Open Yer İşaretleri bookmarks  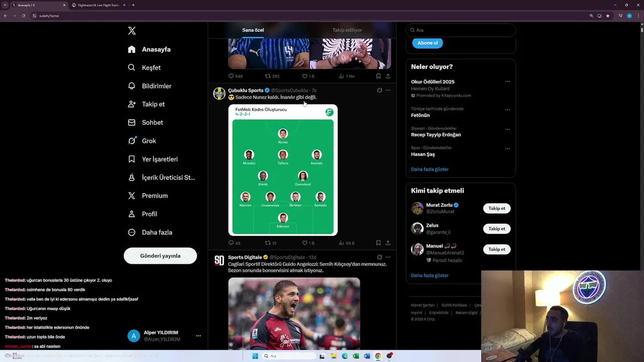click(153, 159)
